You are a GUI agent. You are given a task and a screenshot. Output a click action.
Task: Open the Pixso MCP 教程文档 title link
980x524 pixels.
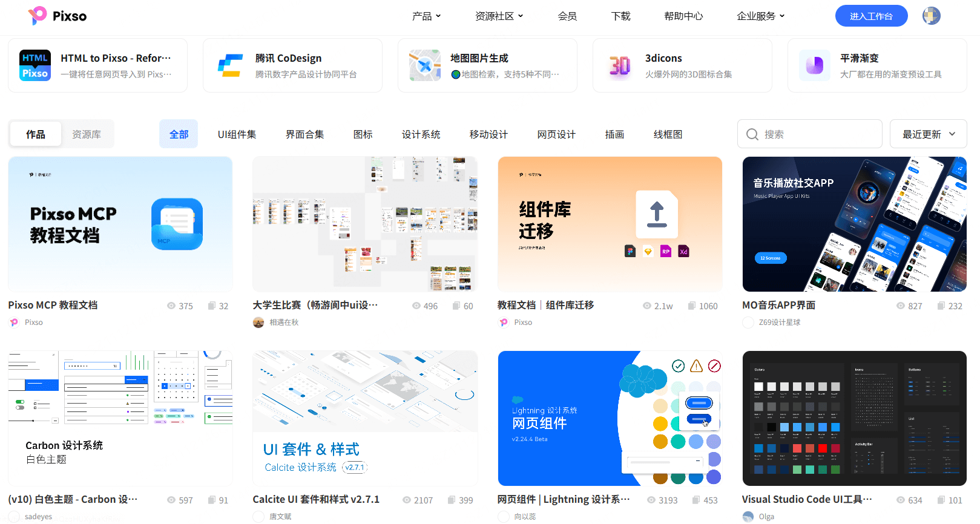point(53,306)
